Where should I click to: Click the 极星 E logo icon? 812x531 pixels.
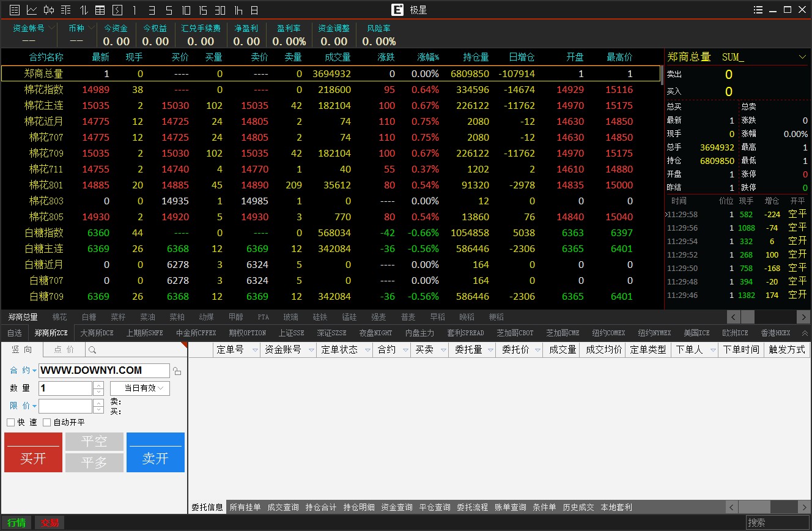tap(398, 10)
